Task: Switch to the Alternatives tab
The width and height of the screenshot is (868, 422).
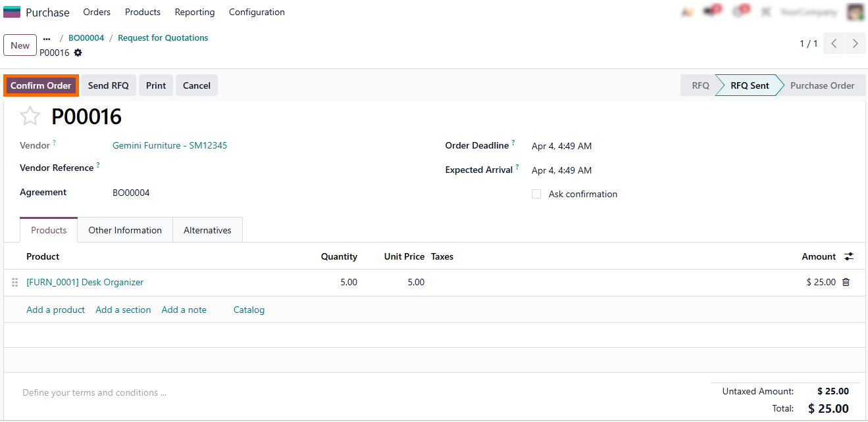Action: coord(207,230)
